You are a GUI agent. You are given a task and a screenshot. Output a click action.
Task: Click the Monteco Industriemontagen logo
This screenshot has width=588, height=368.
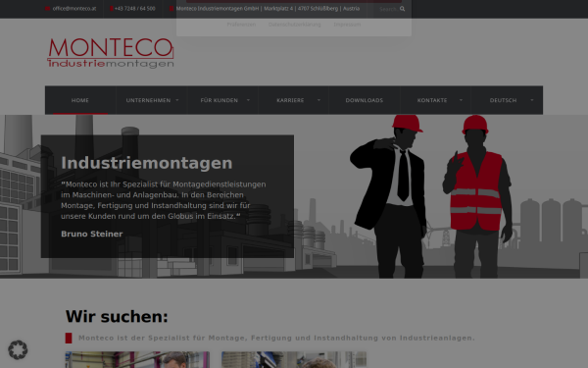(x=111, y=53)
